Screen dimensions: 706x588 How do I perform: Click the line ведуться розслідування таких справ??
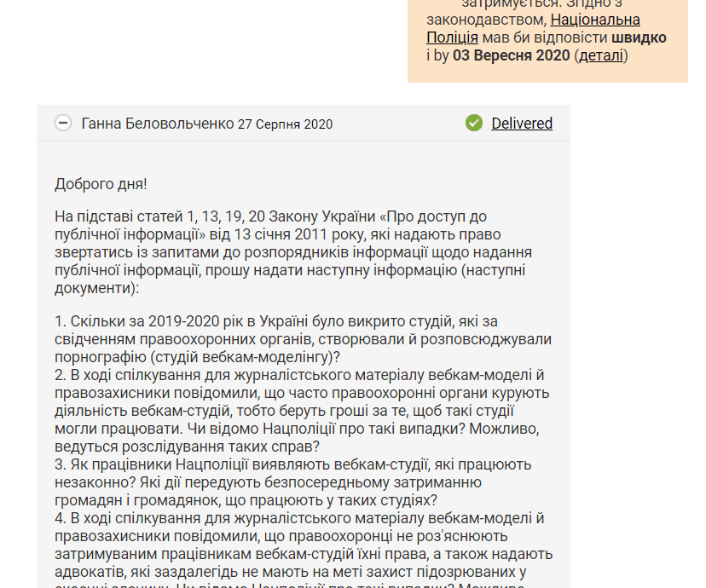187,447
